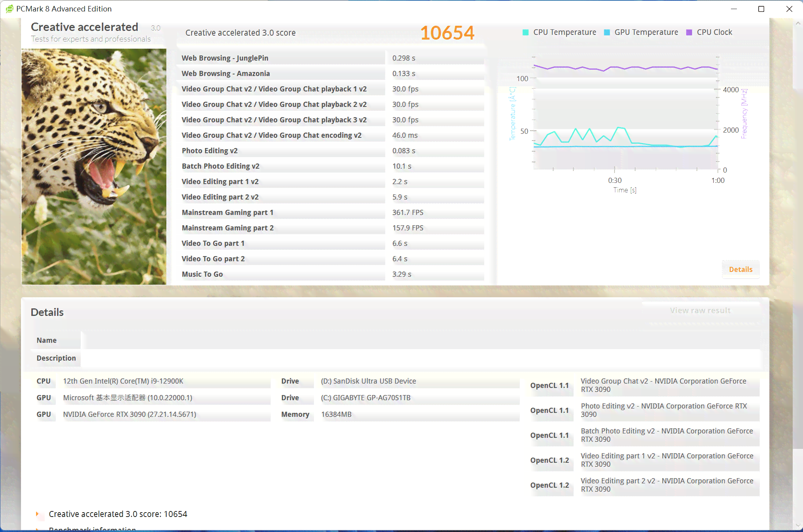This screenshot has width=803, height=532.
Task: Click the 16384MB memory value
Action: coord(336,414)
